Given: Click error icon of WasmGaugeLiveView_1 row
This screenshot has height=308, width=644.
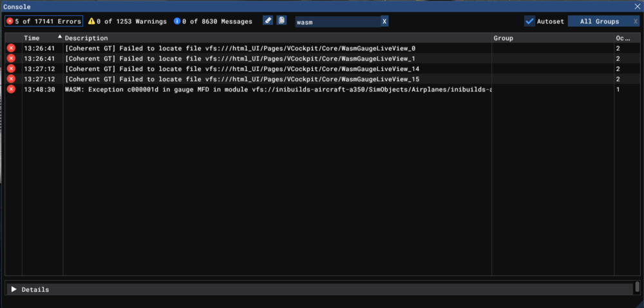Looking at the screenshot, I should [x=11, y=59].
